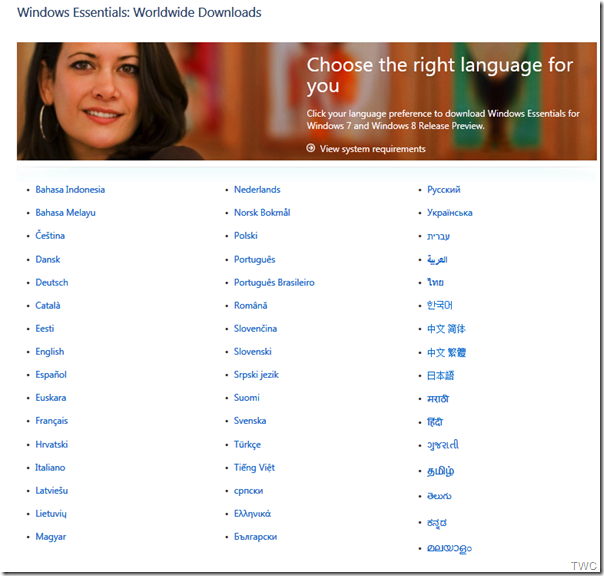The width and height of the screenshot is (604, 576).
Task: Choose the Thai ไทย link
Action: pyautogui.click(x=435, y=282)
